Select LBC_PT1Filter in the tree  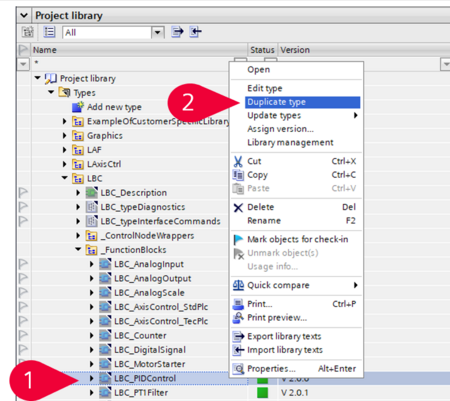point(141,393)
